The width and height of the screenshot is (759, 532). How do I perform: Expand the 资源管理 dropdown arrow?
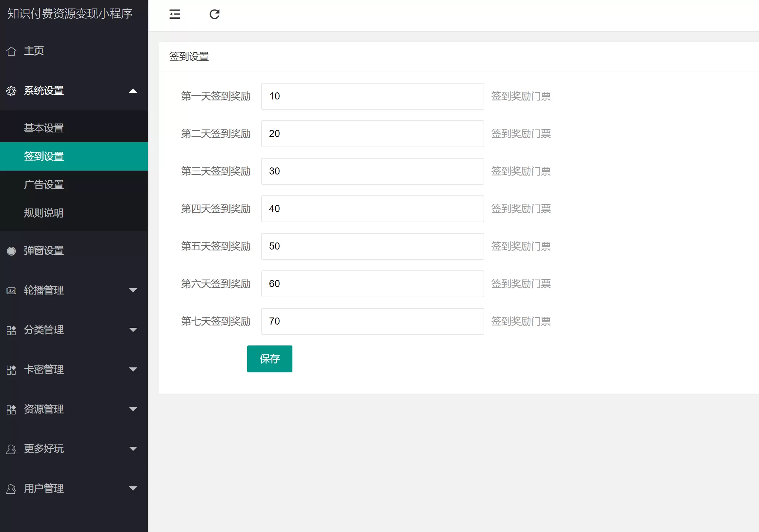pos(133,409)
